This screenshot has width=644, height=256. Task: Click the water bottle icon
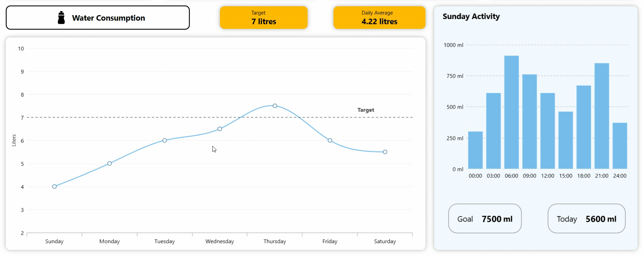pyautogui.click(x=61, y=17)
